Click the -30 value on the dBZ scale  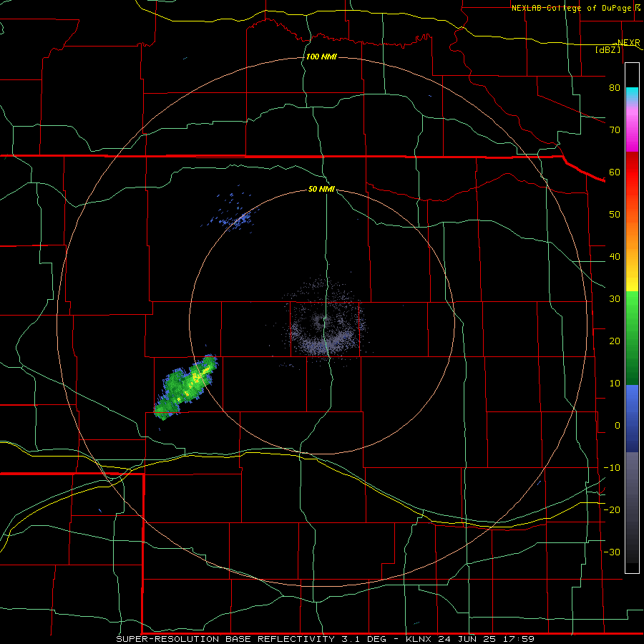coord(612,552)
